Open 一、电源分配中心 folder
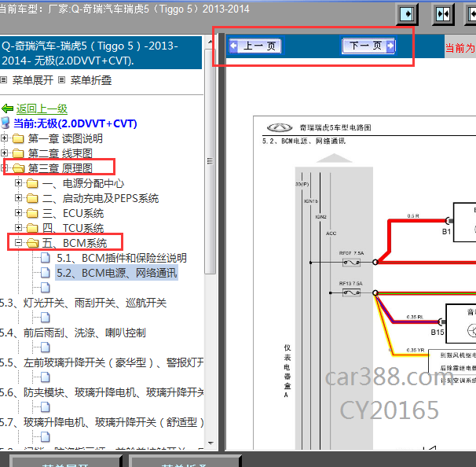Screen dimensions: 476x467 (x=83, y=183)
